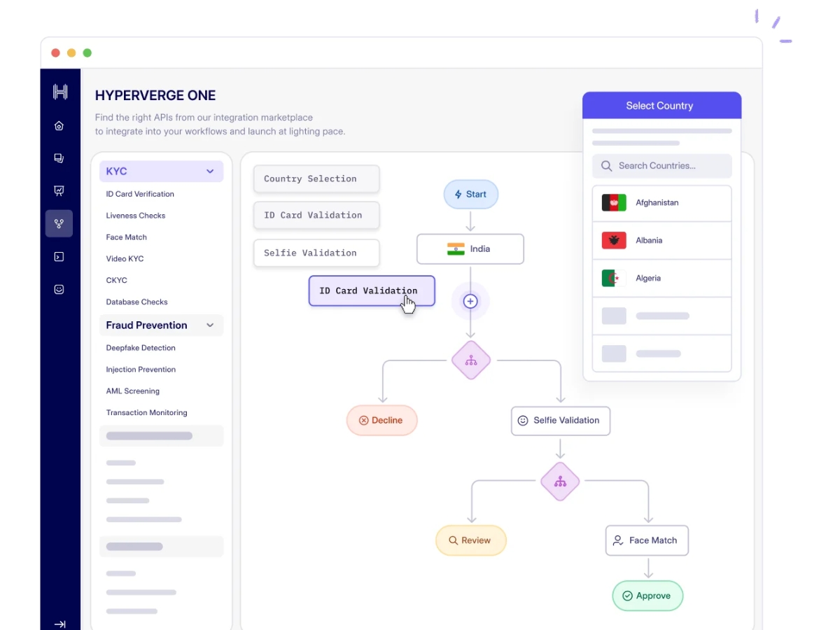The width and height of the screenshot is (840, 630).
Task: Click the grey Selfie Validation block
Action: (x=316, y=253)
